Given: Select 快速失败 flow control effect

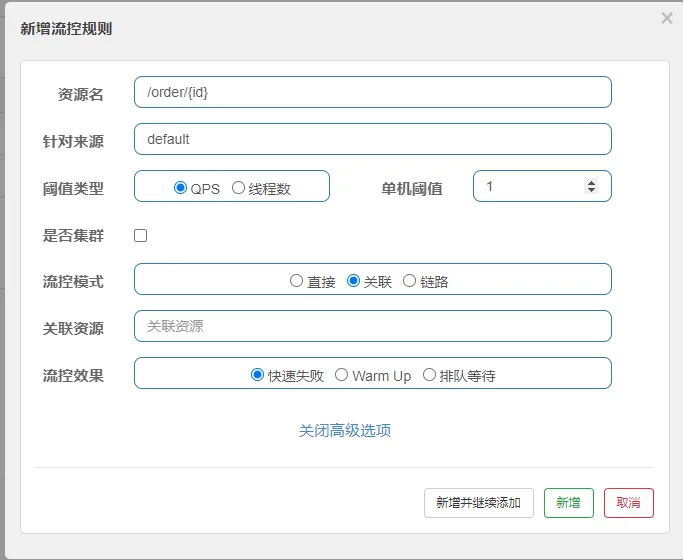Looking at the screenshot, I should point(257,374).
